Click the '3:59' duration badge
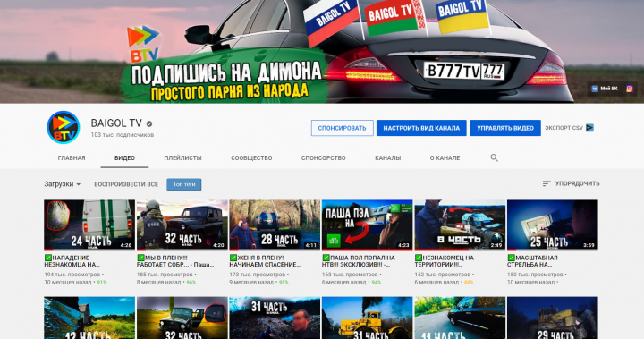644x339 pixels. (x=589, y=245)
